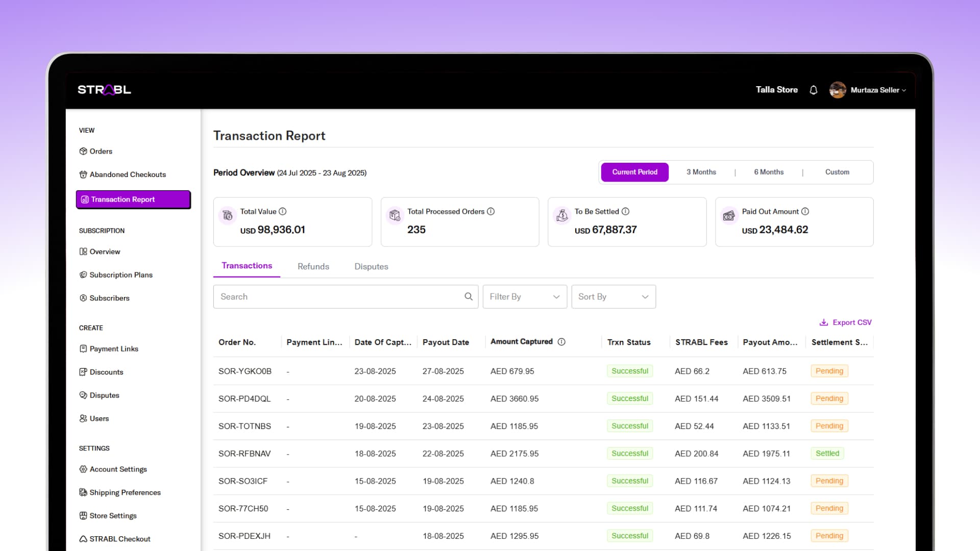
Task: Switch period to 3 Months
Action: point(701,172)
